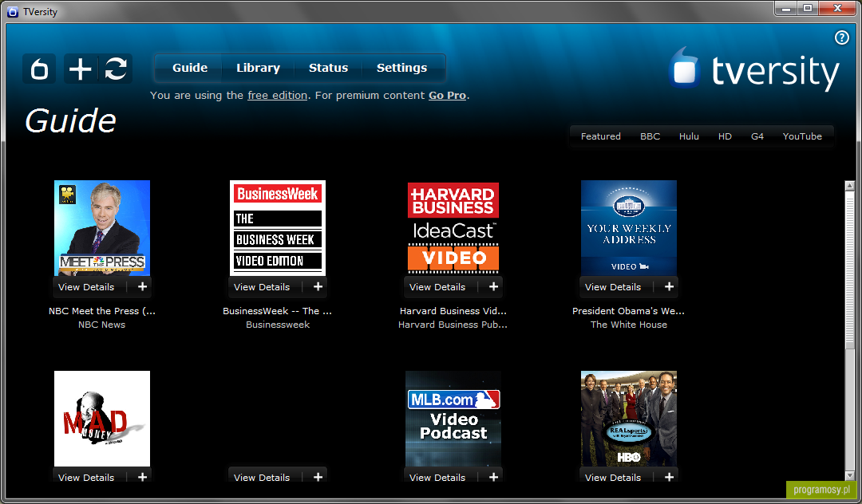Click the add media plus icon in toolbar
862x504 pixels.
click(81, 69)
